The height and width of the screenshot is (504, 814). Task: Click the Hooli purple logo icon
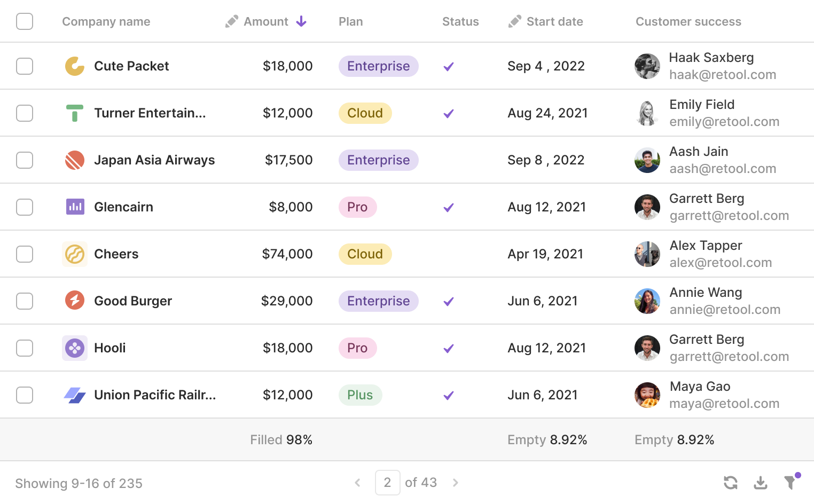[75, 348]
